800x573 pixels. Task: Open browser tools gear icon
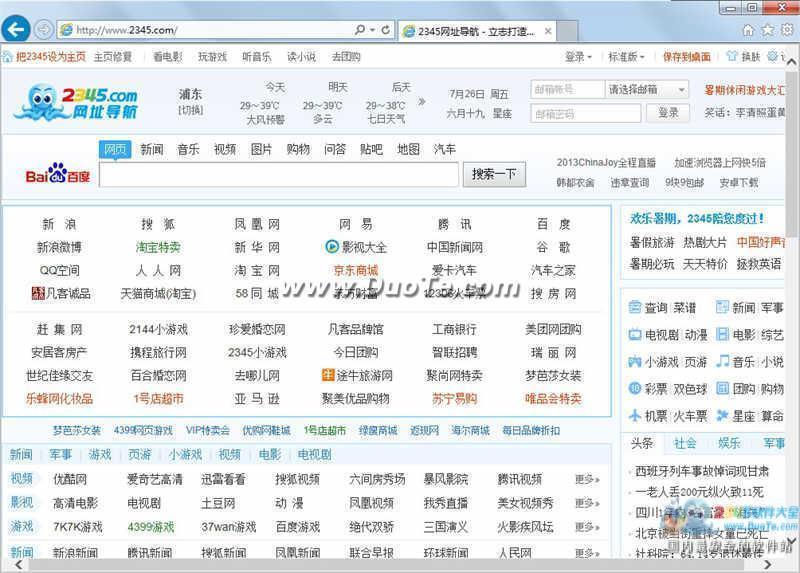point(787,30)
